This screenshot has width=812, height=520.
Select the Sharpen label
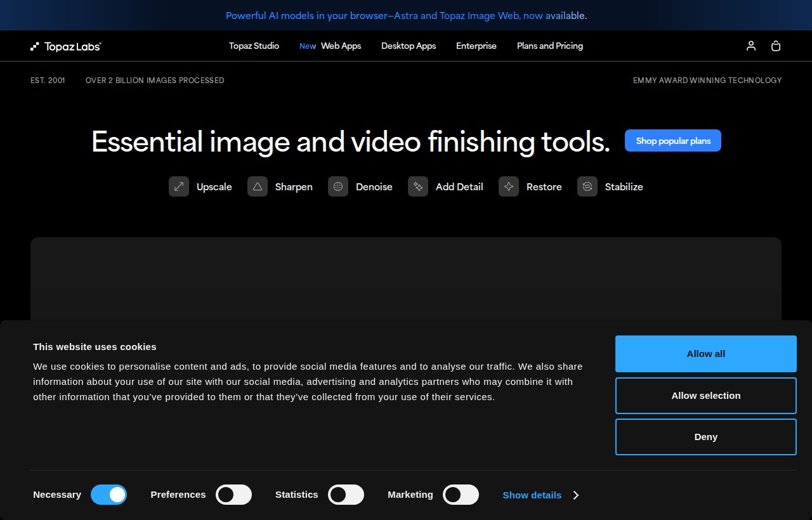[294, 186]
